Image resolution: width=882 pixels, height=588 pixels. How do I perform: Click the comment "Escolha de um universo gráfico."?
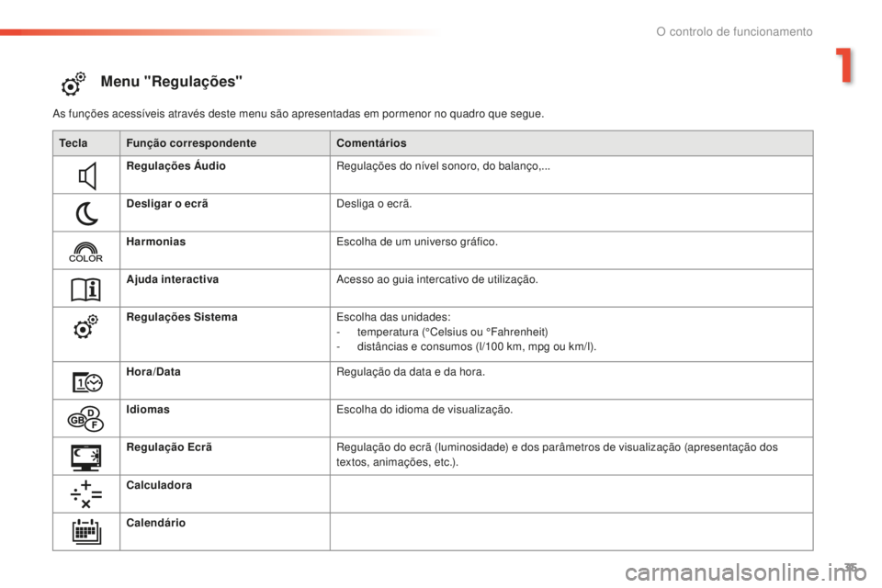pos(417,242)
